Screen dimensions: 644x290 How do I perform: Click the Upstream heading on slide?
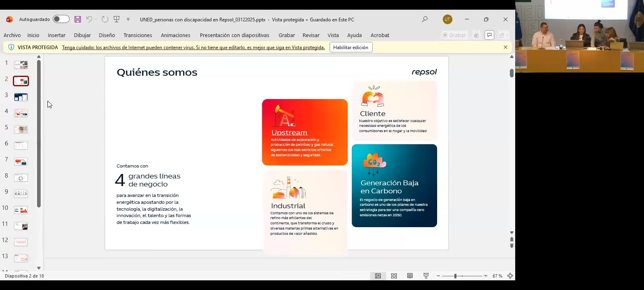289,133
